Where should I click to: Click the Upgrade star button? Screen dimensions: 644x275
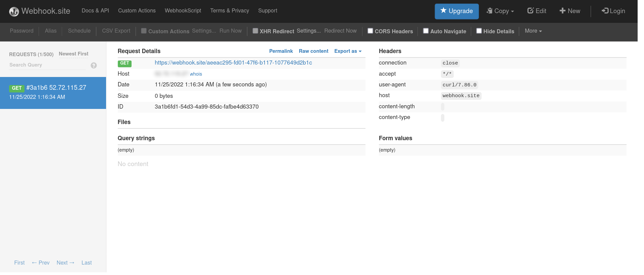[x=456, y=11]
